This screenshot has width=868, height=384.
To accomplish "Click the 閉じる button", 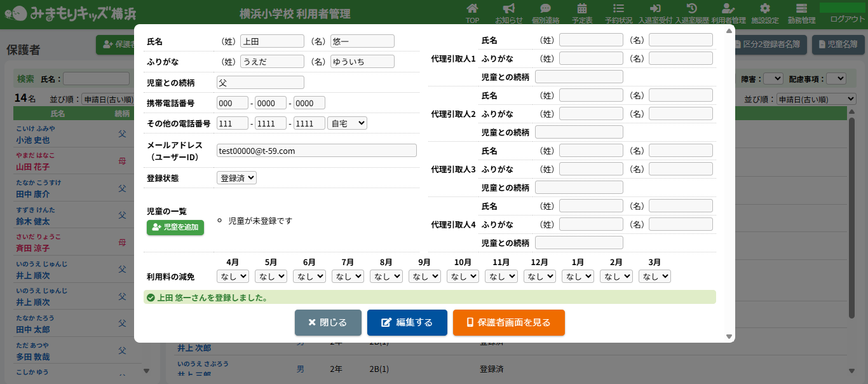I will tap(328, 323).
